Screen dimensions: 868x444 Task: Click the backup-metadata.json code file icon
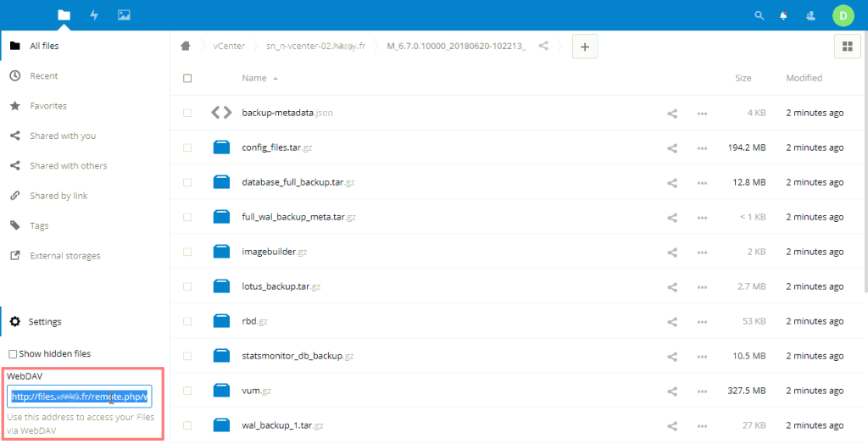point(221,113)
